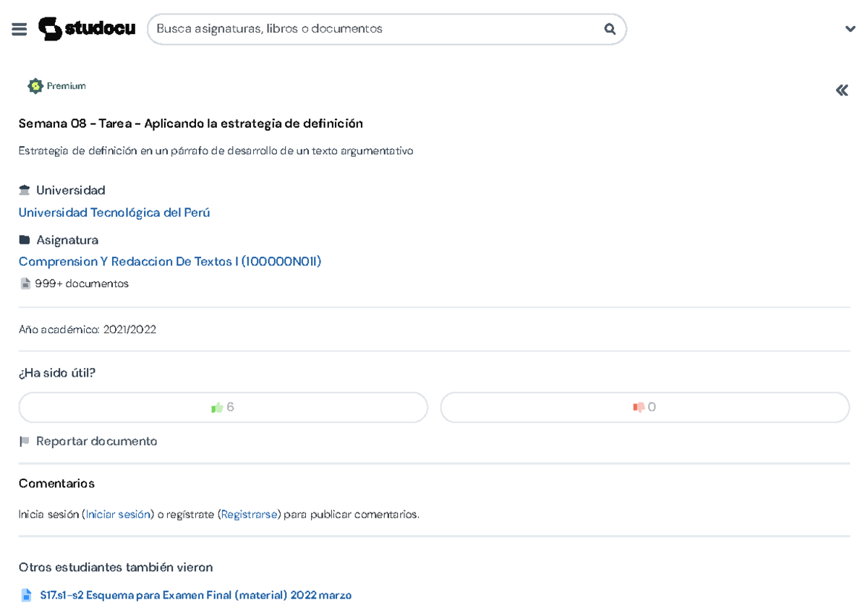
Task: Click the Registrarse link
Action: click(249, 515)
